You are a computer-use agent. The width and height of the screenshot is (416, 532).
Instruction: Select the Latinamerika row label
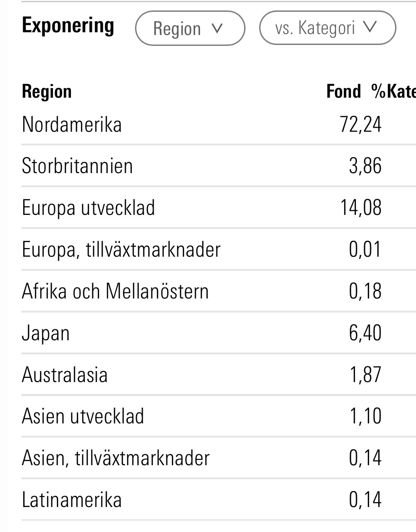[x=72, y=500]
